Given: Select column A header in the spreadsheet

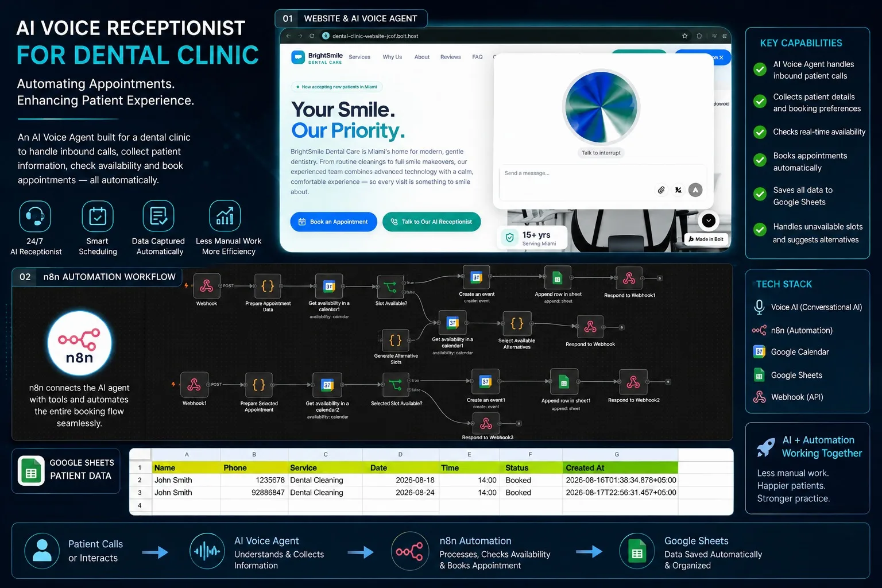Looking at the screenshot, I should pyautogui.click(x=187, y=454).
